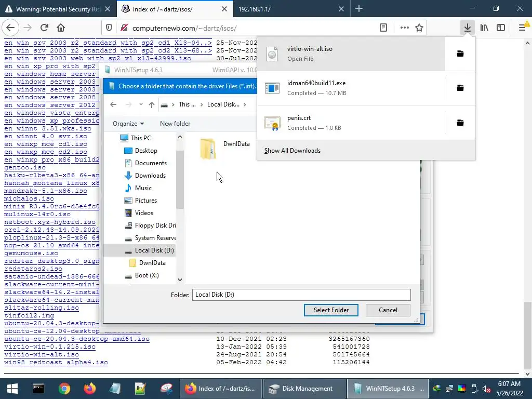Reload the current Firefox page
This screenshot has width=532, height=399.
[x=44, y=28]
